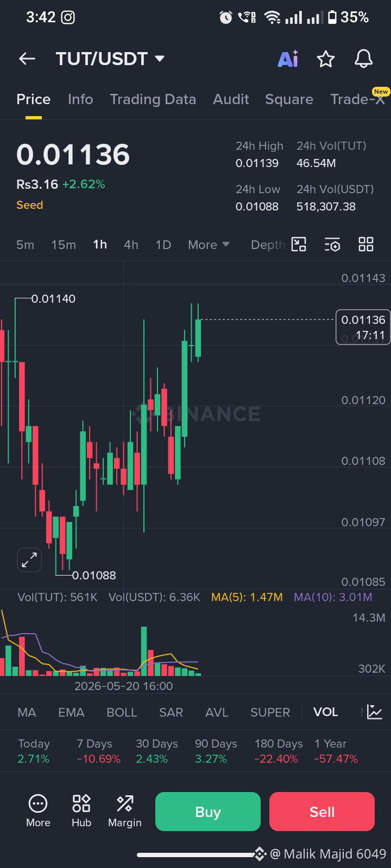Tap the alarm clock status icon
Viewport: 391px width, 868px height.
pos(226,17)
